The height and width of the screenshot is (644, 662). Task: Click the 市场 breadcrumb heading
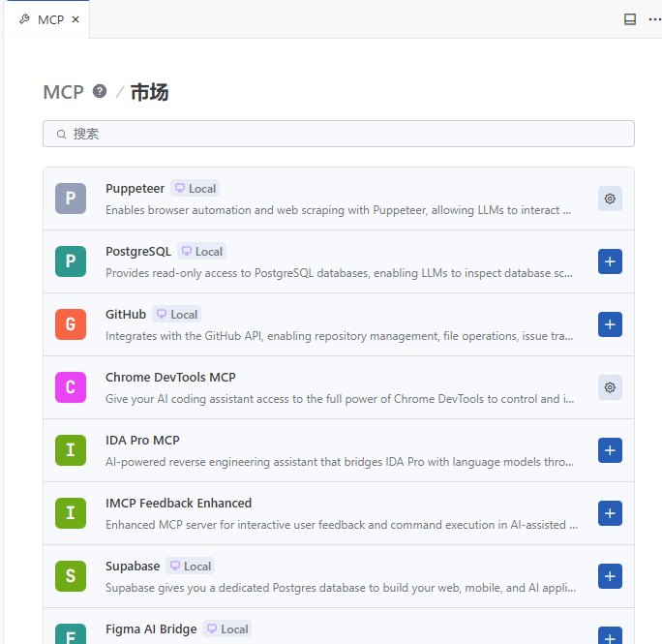pyautogui.click(x=149, y=92)
